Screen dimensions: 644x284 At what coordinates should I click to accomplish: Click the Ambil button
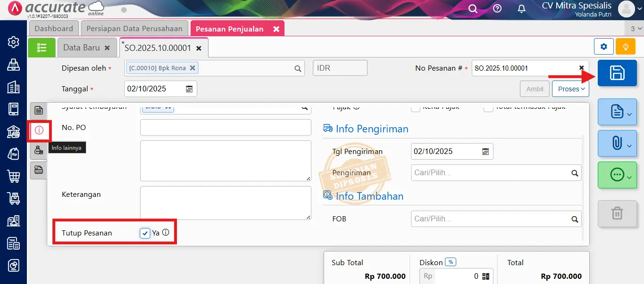(x=534, y=89)
